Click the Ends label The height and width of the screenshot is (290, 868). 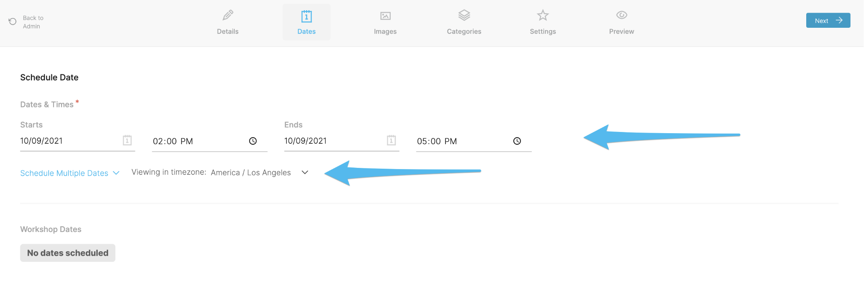[293, 125]
